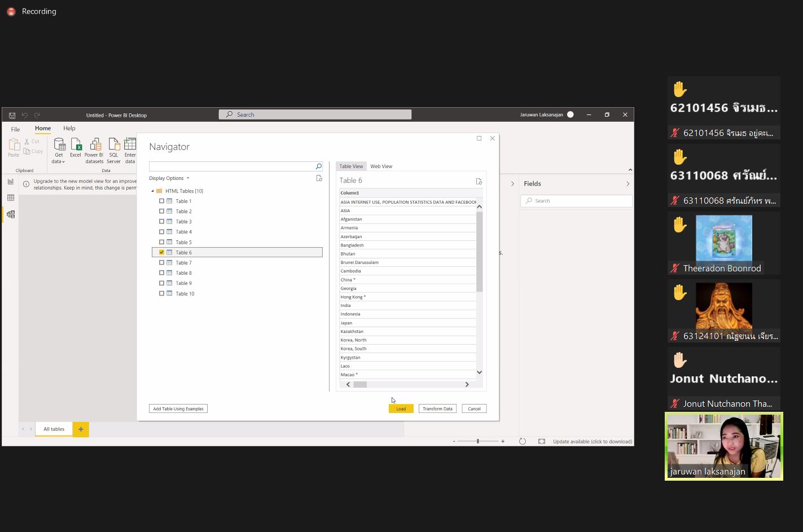Screen dimensions: 803x532
Task: Click Update available download link
Action: (x=593, y=442)
